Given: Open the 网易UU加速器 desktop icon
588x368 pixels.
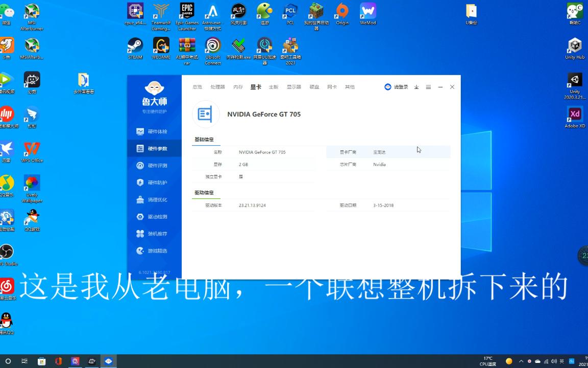Looking at the screenshot, I should pyautogui.click(x=265, y=51).
